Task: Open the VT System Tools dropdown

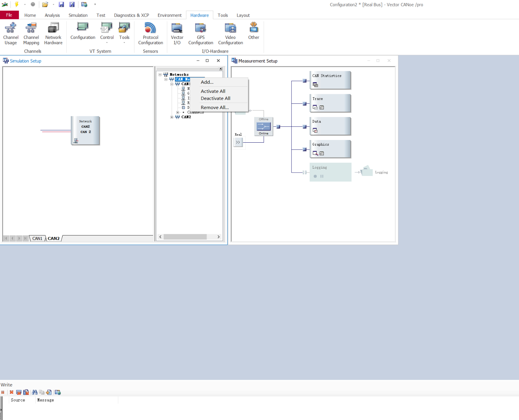Action: coord(124,43)
